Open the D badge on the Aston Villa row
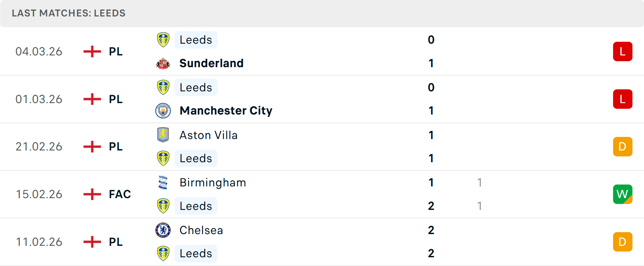Viewport: 644px width, 266px height. click(623, 146)
